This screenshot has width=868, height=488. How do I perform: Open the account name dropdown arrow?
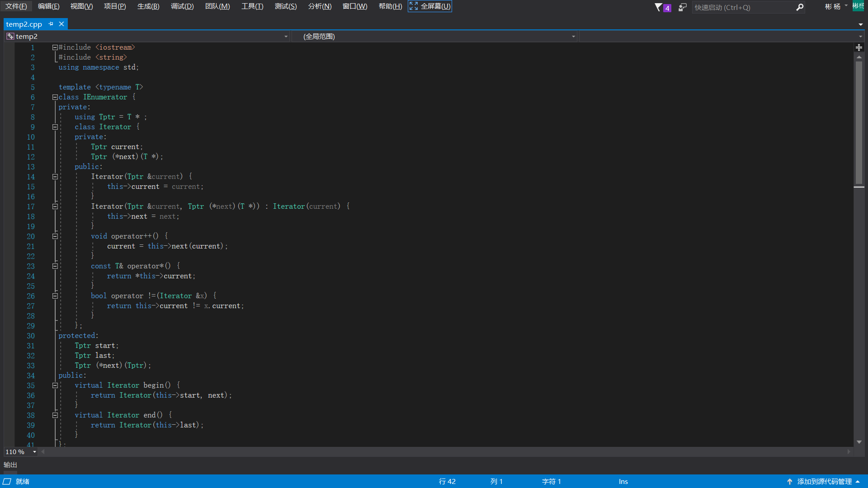pyautogui.click(x=846, y=6)
